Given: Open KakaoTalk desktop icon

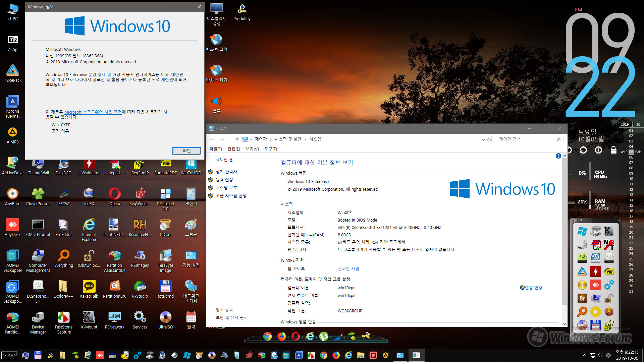Looking at the screenshot, I should [x=89, y=289].
